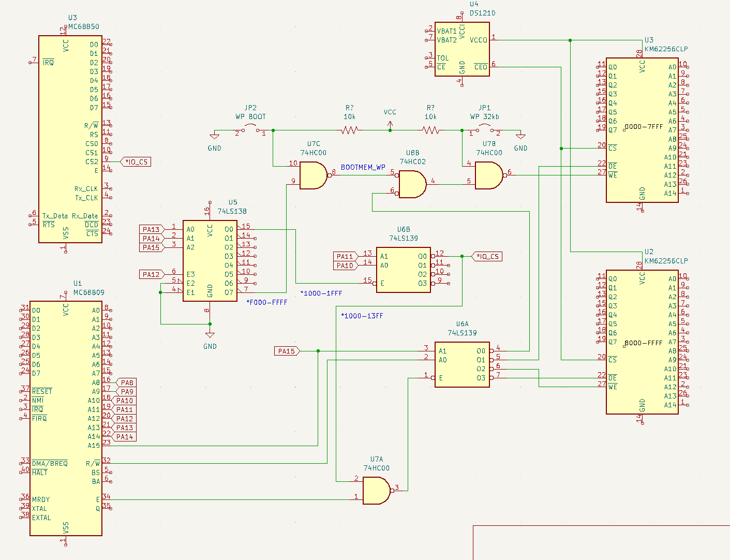Select the RAM chip labeled 0000-7FFF
Image resolution: width=730 pixels, height=560 pixels.
tap(642, 130)
